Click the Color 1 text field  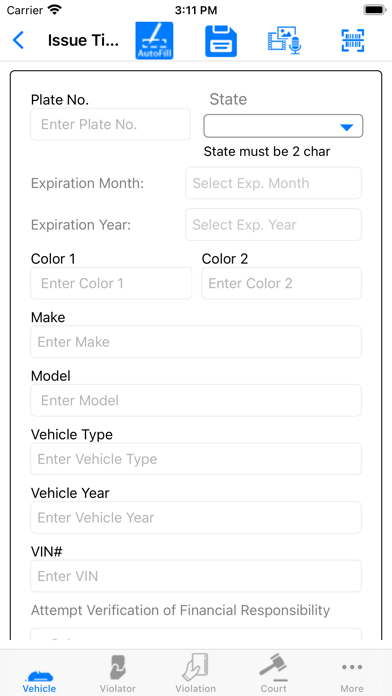pos(111,283)
